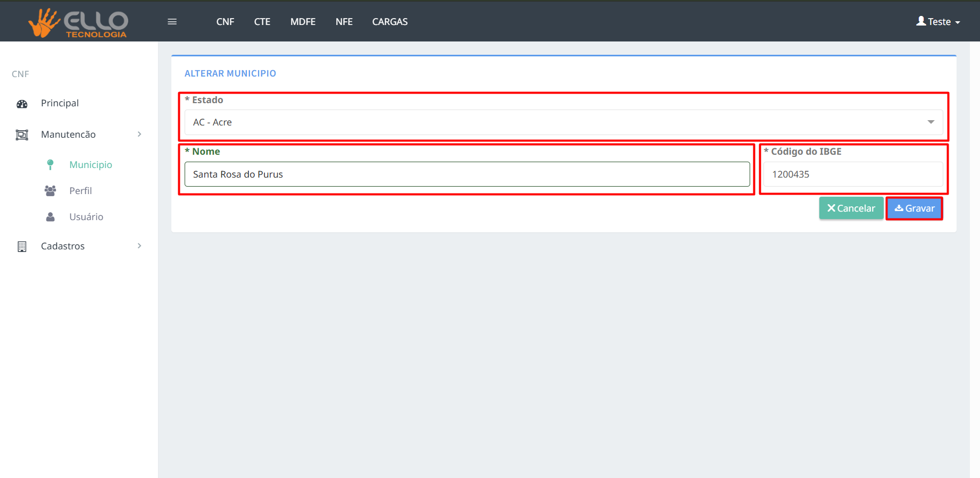Open the Teste user account dropdown
This screenshot has width=980, height=478.
click(x=938, y=22)
